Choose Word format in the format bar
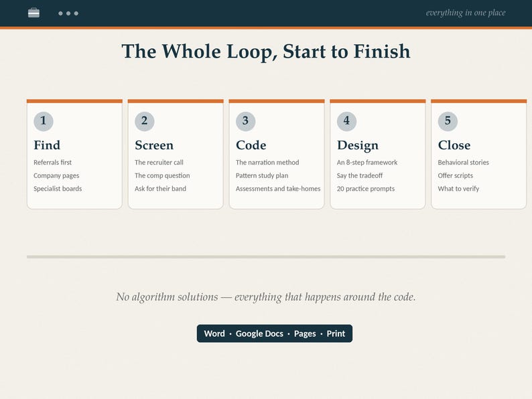The width and height of the screenshot is (532, 399). (x=214, y=333)
